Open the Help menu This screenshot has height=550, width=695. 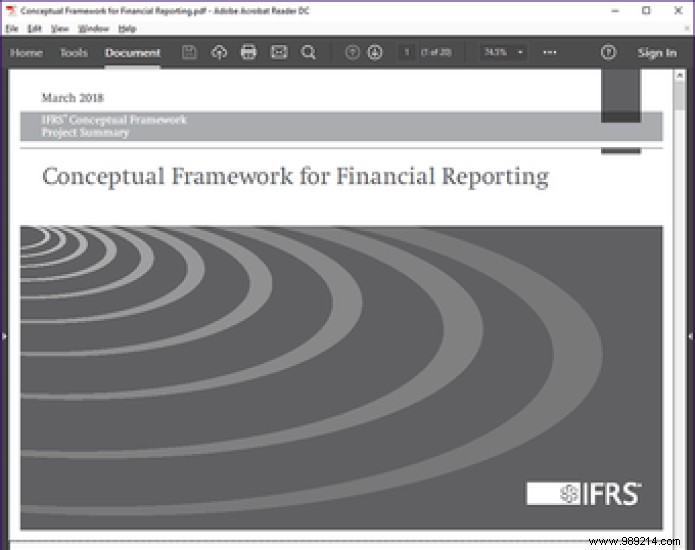pyautogui.click(x=127, y=29)
